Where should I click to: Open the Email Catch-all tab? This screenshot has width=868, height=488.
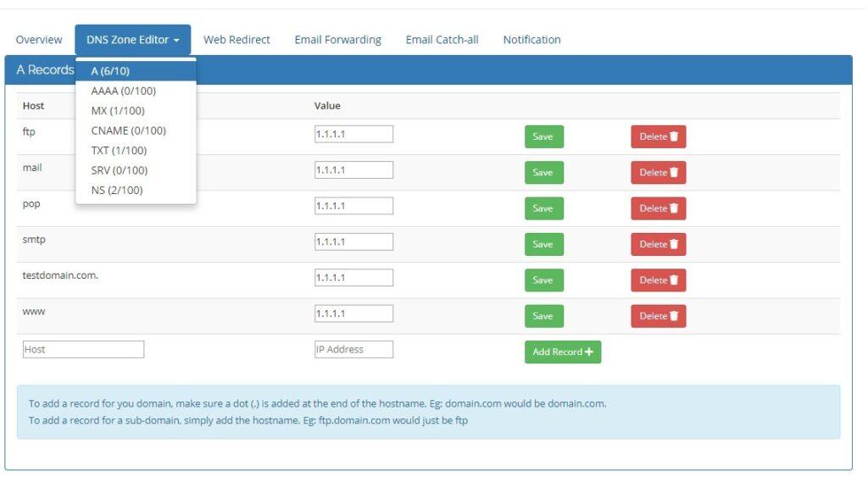coord(442,40)
